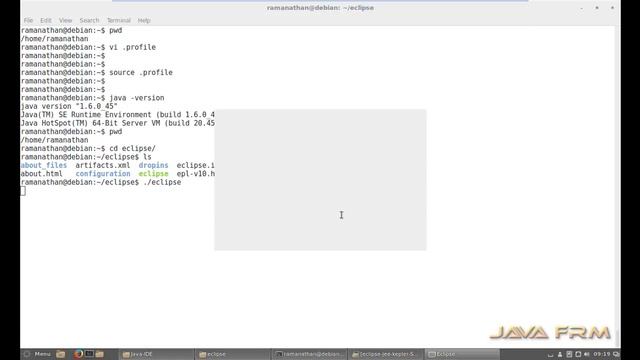This screenshot has height=360, width=640.
Task: Click the user icon in system tray
Action: (x=560, y=354)
